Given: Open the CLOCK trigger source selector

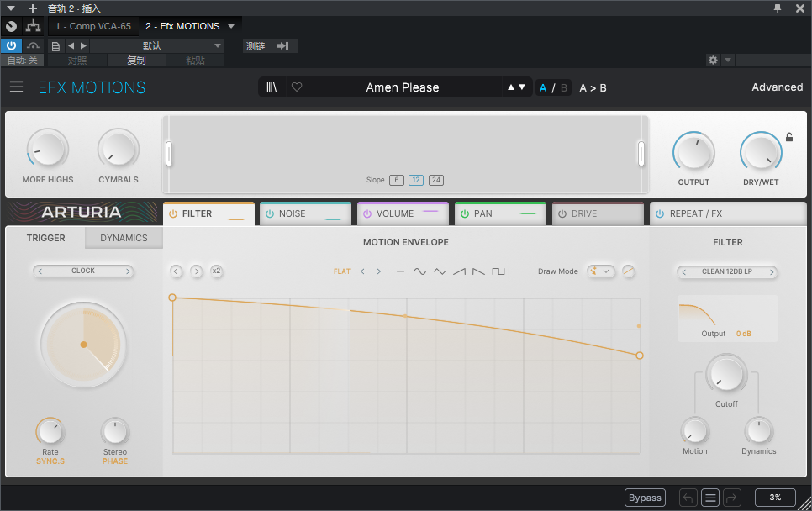Looking at the screenshot, I should click(x=83, y=271).
